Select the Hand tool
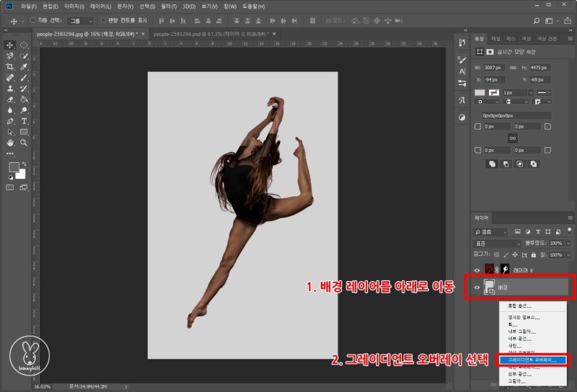The height and width of the screenshot is (392, 577). [10, 143]
